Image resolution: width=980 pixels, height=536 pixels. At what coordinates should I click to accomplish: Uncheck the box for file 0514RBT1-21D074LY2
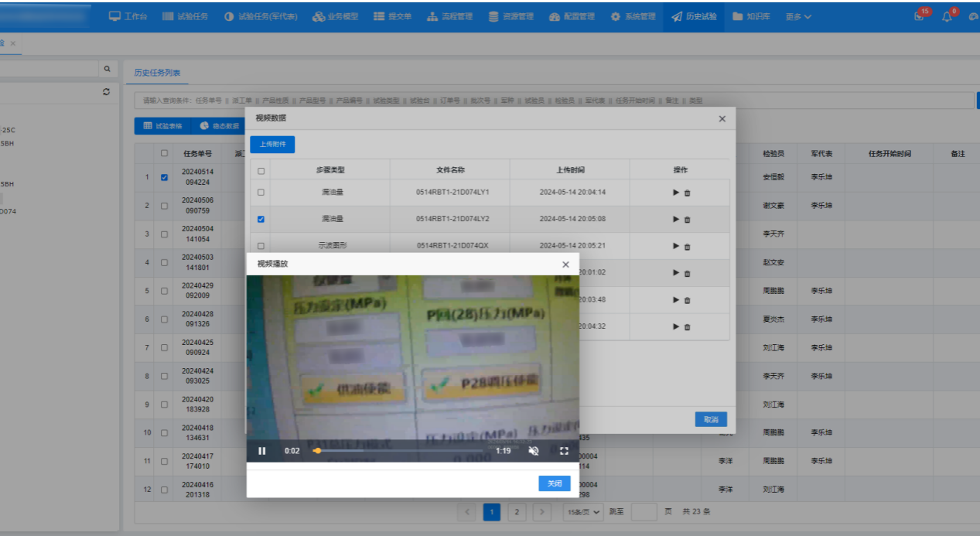261,220
